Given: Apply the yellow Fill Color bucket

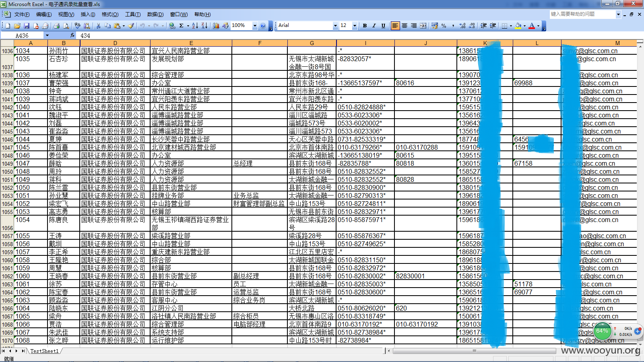Looking at the screenshot, I should pyautogui.click(x=518, y=26).
